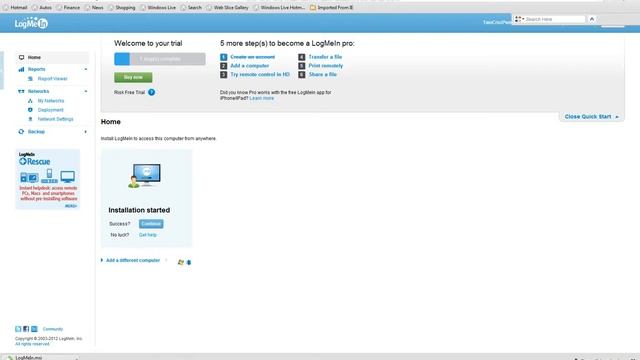Open the LinkedIn social icon
The height and width of the screenshot is (360, 640).
[34, 329]
